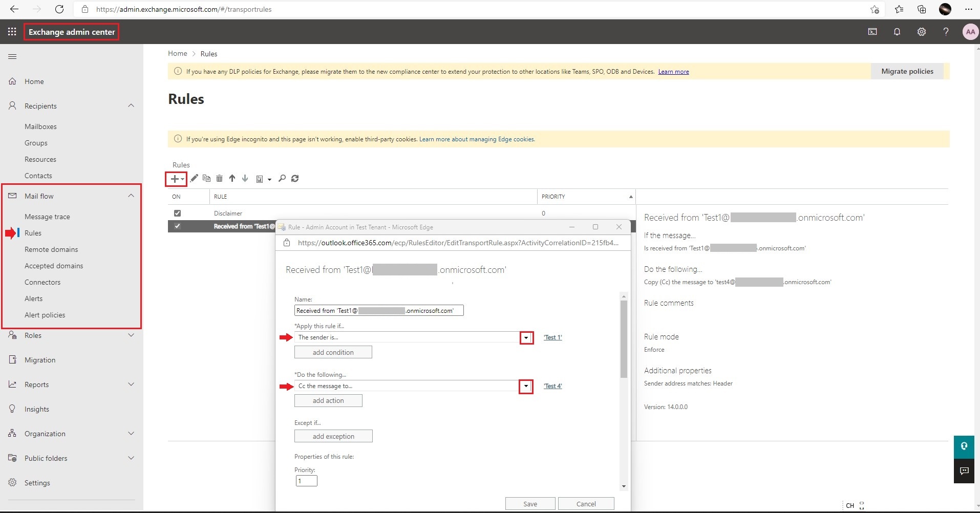
Task: Open the export report icon dropdown
Action: coord(263,179)
